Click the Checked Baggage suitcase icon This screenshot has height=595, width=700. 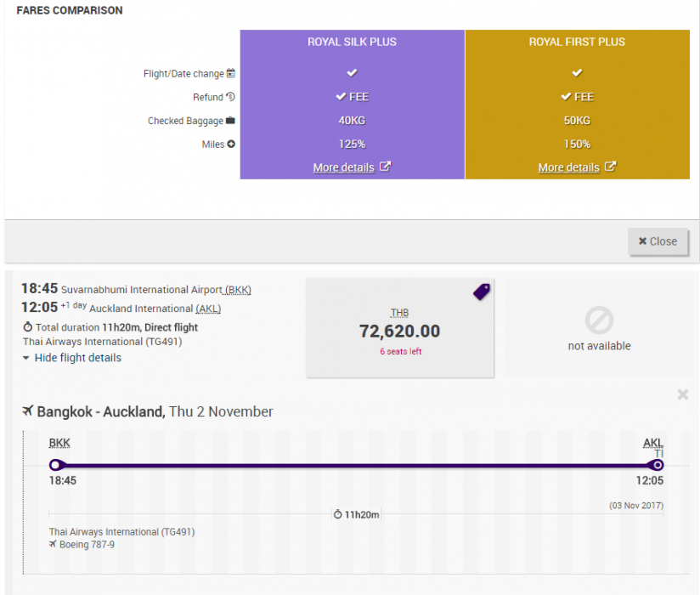(x=230, y=121)
